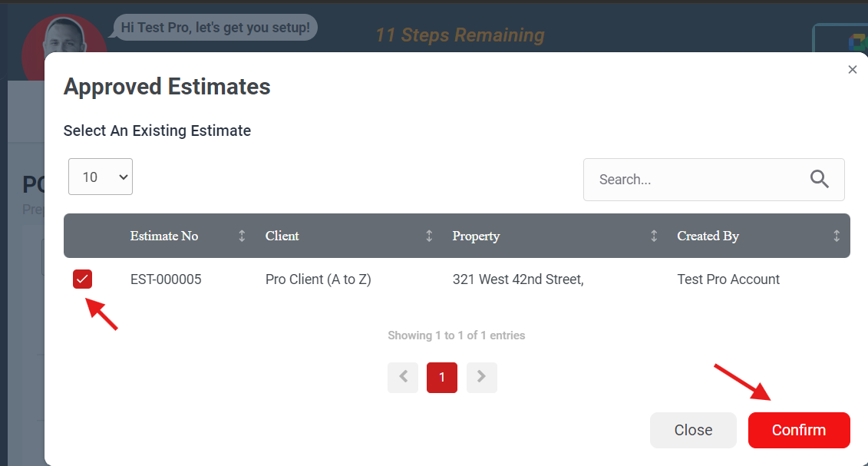Image resolution: width=868 pixels, height=466 pixels.
Task: Open the entries-per-page dropdown showing 10
Action: point(101,177)
